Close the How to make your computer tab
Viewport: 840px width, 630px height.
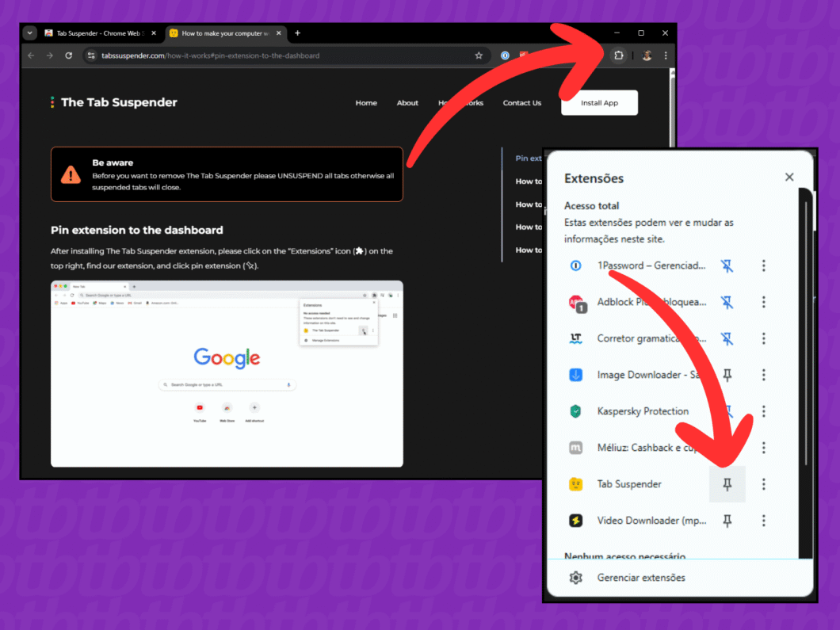pos(279,33)
